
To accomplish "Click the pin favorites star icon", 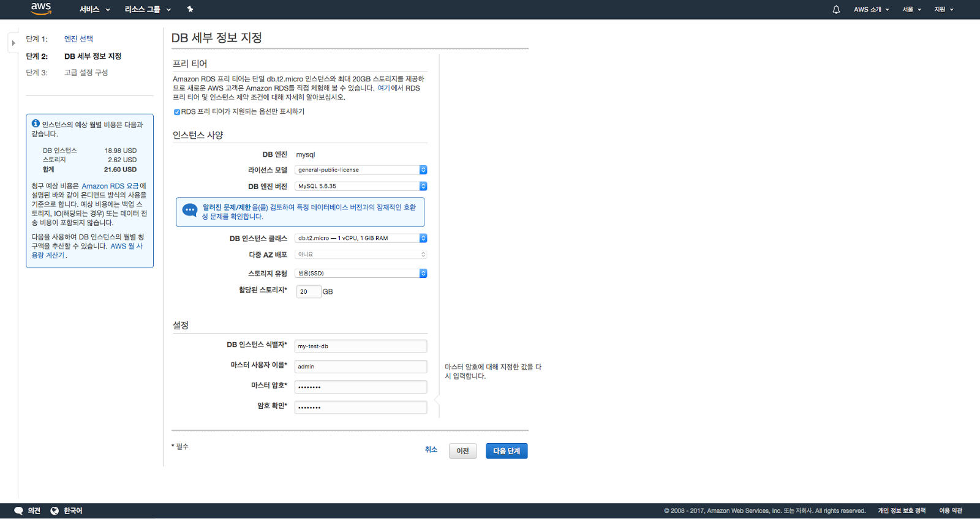I will click(x=190, y=9).
